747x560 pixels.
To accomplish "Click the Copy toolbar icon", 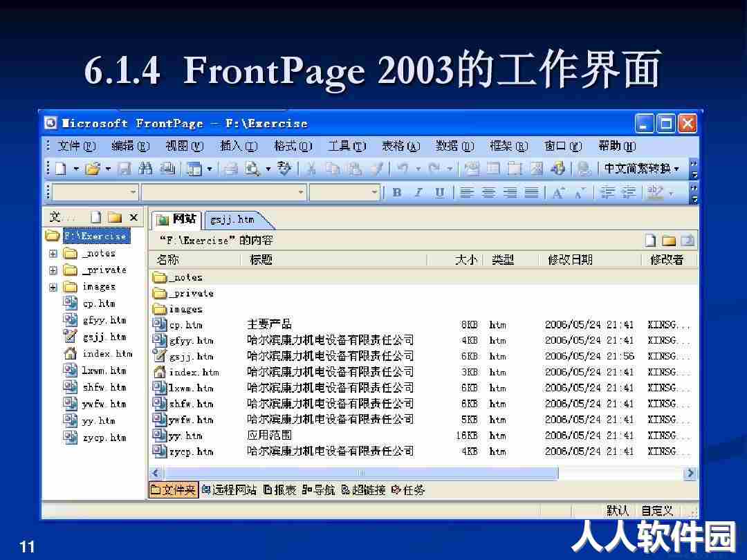I will (333, 169).
